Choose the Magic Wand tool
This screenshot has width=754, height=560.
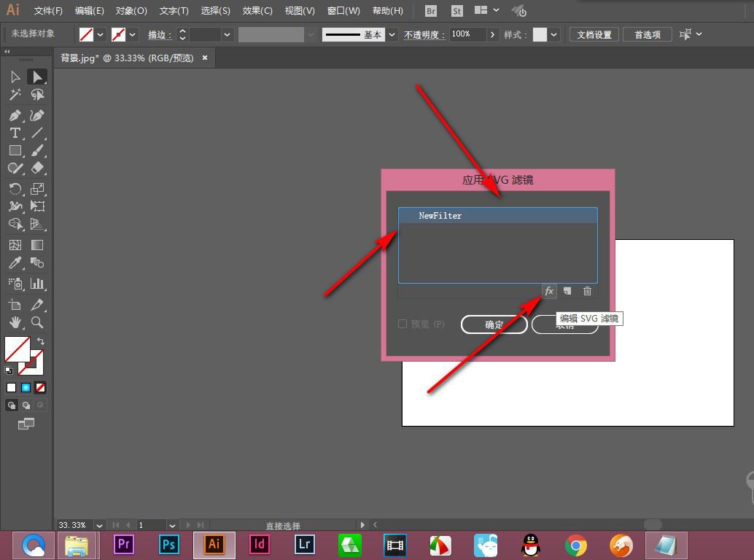15,95
